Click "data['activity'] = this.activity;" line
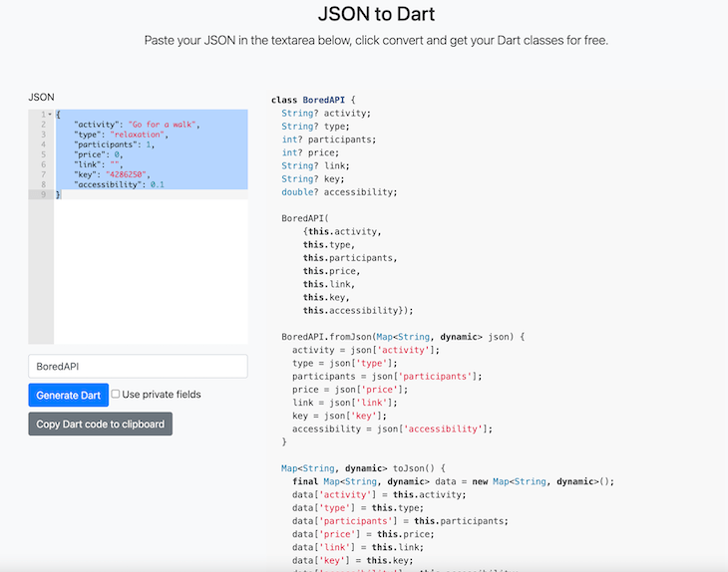Viewport: 728px width, 572px height. pos(379,494)
